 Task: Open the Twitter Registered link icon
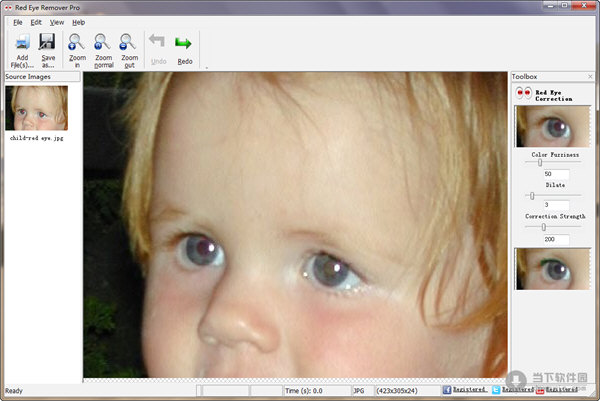(496, 390)
